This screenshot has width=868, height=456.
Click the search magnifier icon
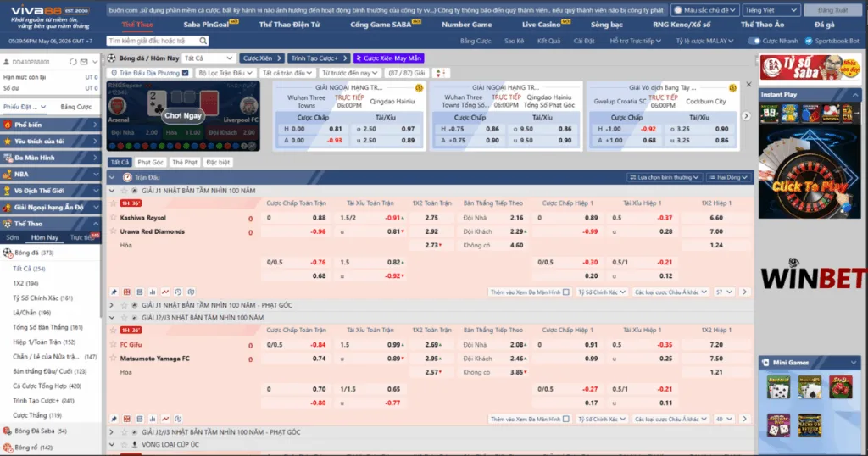(x=203, y=41)
